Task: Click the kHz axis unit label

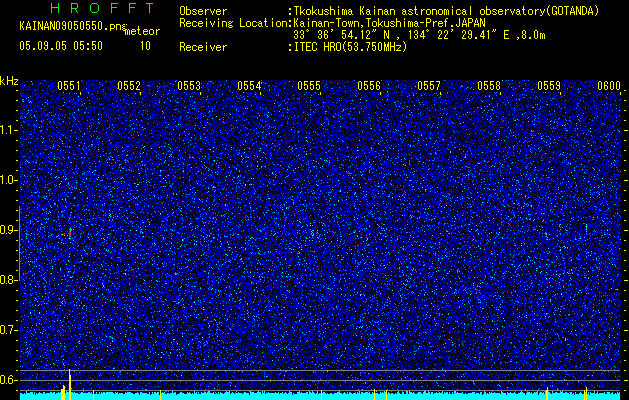Action: pyautogui.click(x=9, y=81)
